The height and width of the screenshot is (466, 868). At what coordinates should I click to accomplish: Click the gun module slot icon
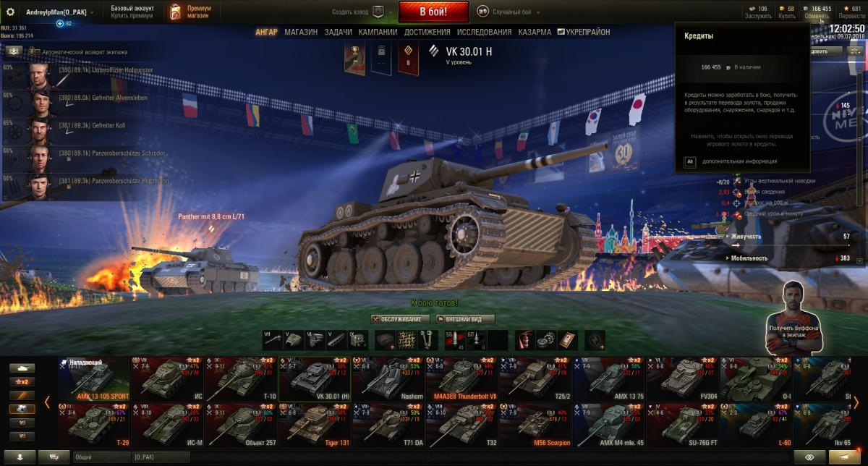(273, 339)
